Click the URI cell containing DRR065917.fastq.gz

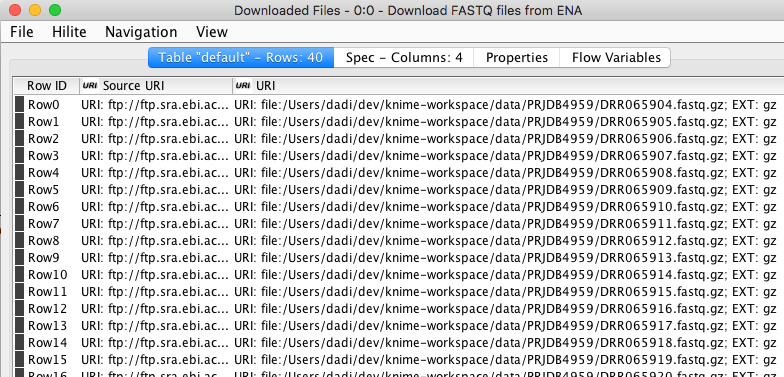point(508,326)
